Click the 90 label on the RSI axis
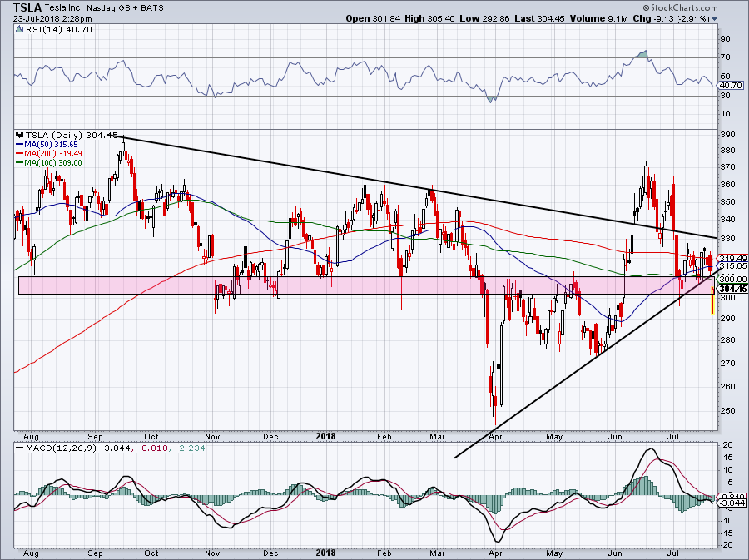This screenshot has width=749, height=560. point(725,38)
